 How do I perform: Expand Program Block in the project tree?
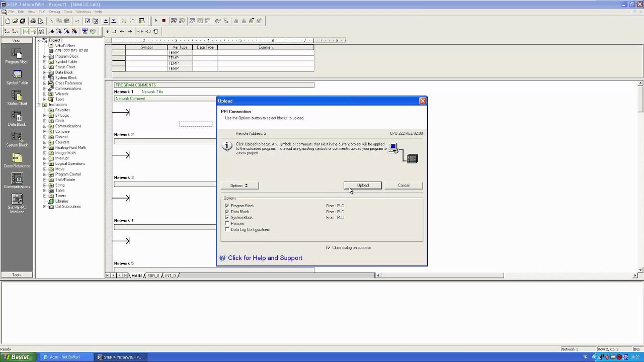pyautogui.click(x=45, y=56)
